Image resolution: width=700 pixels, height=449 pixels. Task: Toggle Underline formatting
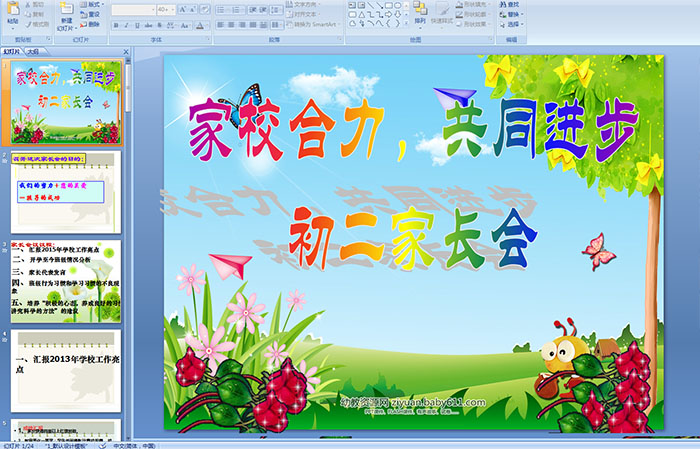pos(138,25)
